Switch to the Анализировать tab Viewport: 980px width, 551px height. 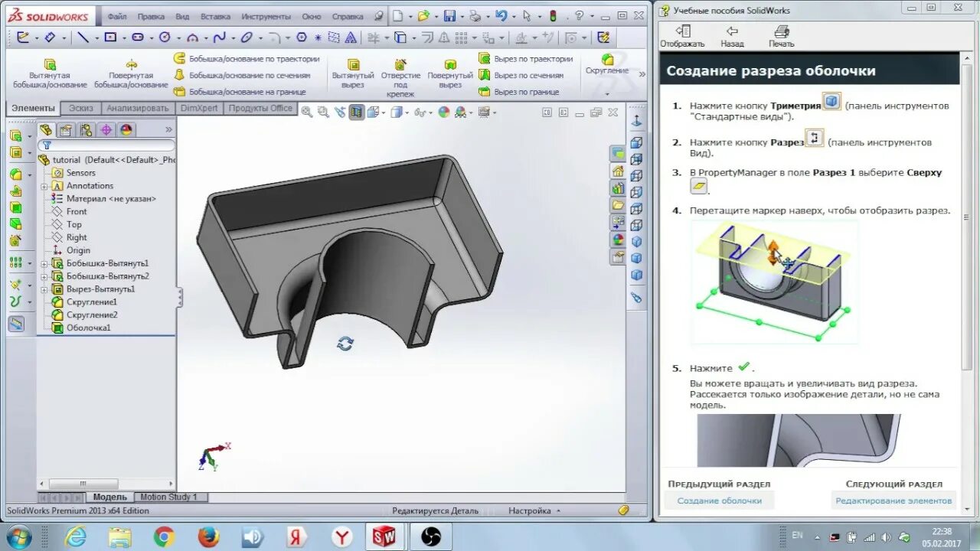138,108
